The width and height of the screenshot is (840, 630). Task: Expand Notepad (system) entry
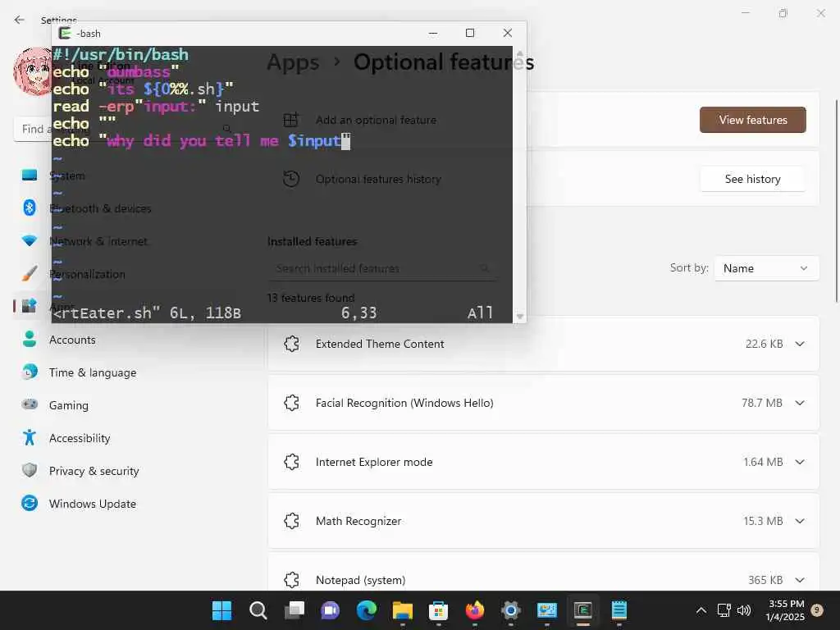pyautogui.click(x=800, y=580)
